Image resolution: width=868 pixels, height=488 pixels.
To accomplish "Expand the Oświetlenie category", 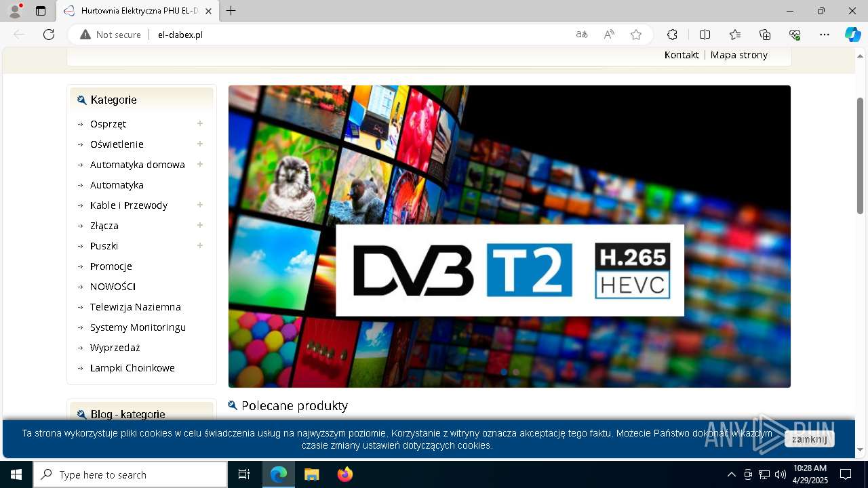I will (200, 144).
